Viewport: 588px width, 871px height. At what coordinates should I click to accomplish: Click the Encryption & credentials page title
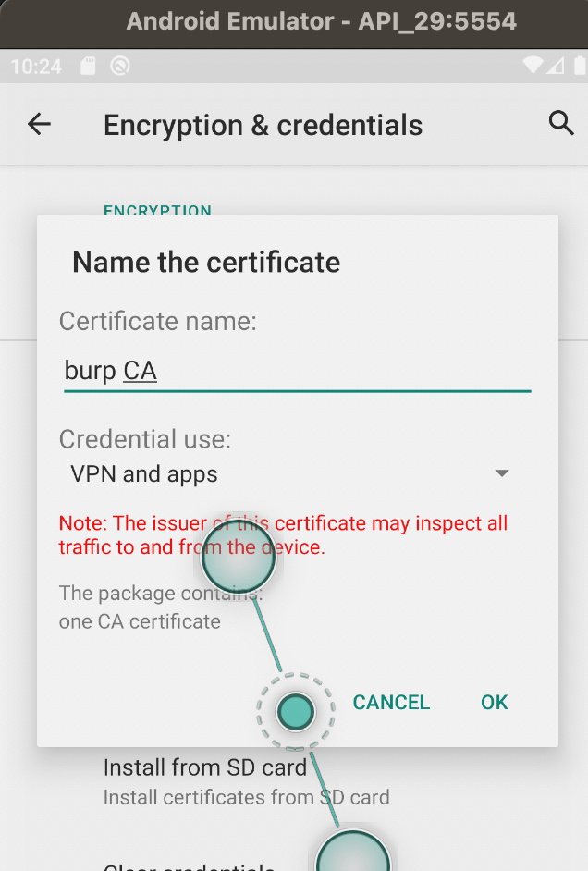[263, 125]
